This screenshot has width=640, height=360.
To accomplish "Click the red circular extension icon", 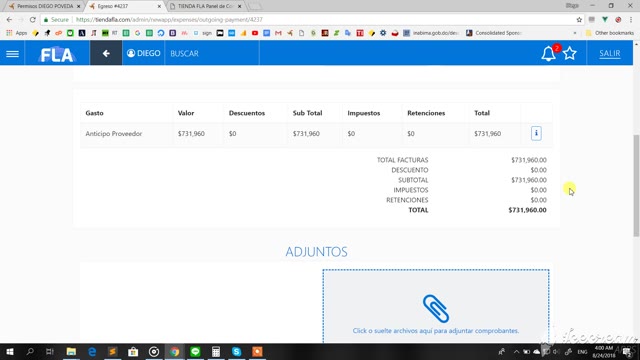I will tap(618, 20).
